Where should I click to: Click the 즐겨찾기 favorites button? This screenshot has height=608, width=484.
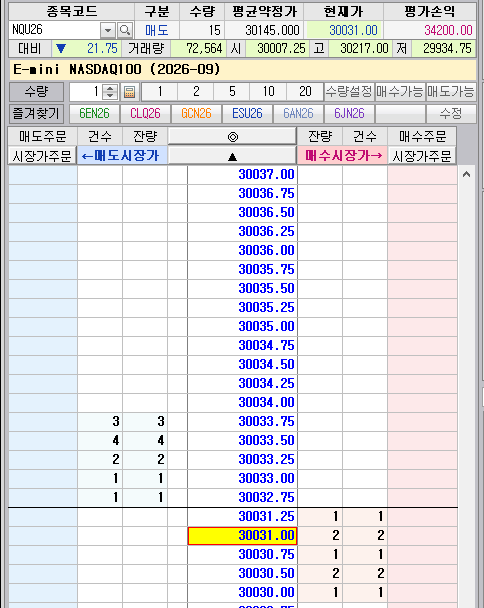(36, 114)
